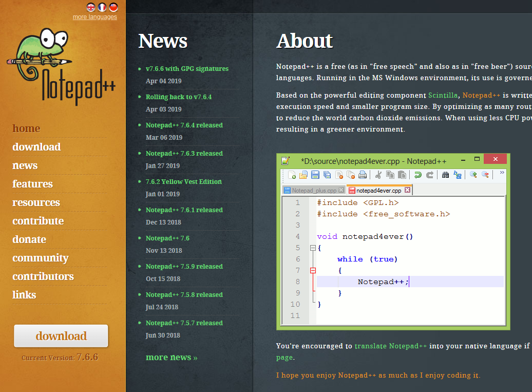Open the community page in the sidebar
532x392 pixels.
41,258
